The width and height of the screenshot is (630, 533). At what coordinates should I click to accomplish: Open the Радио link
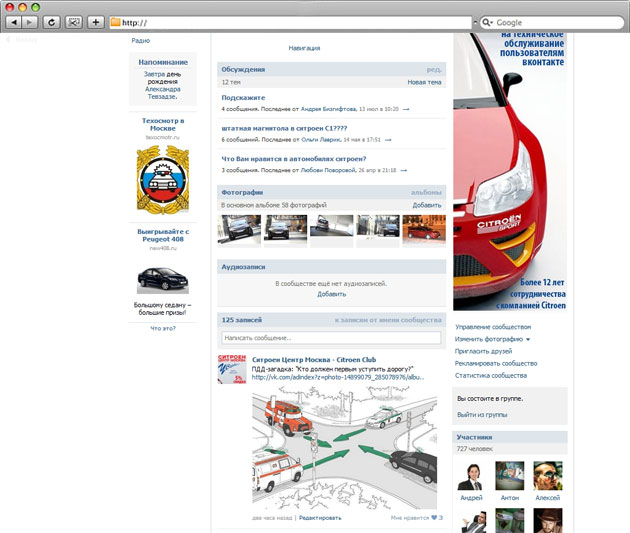(141, 41)
